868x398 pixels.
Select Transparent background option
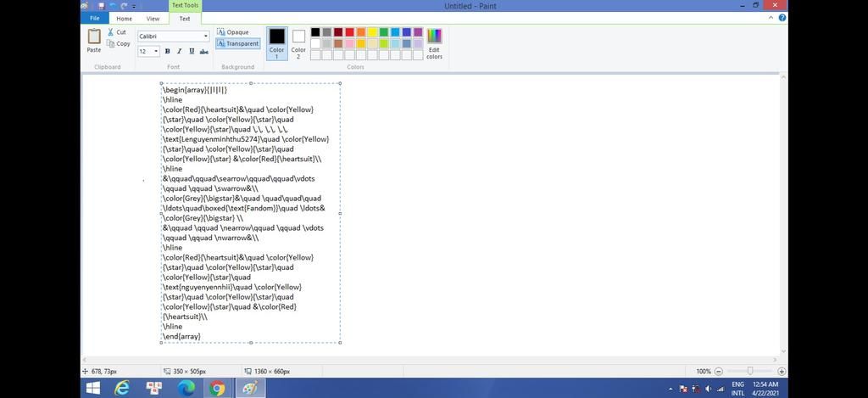[237, 43]
